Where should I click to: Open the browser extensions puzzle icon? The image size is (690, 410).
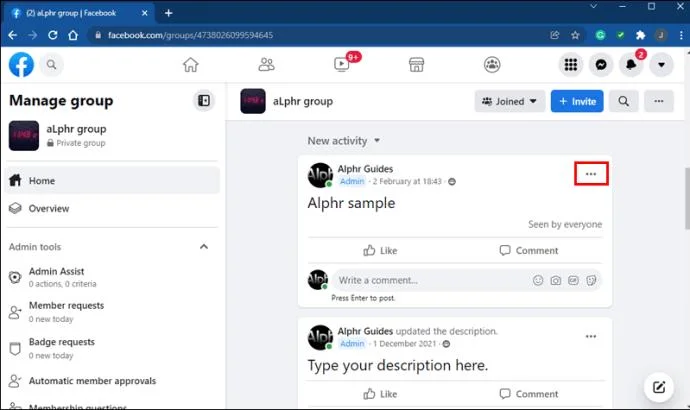point(640,35)
